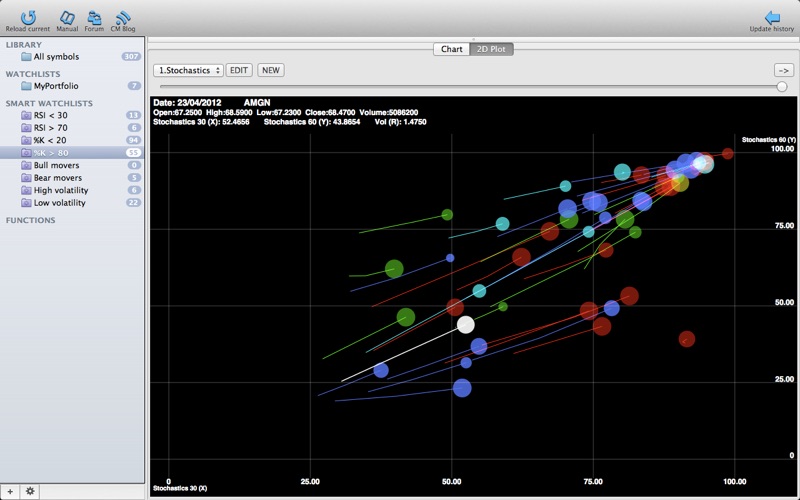Viewport: 800px width, 500px height.
Task: Click the plus add button
Action: coord(10,491)
